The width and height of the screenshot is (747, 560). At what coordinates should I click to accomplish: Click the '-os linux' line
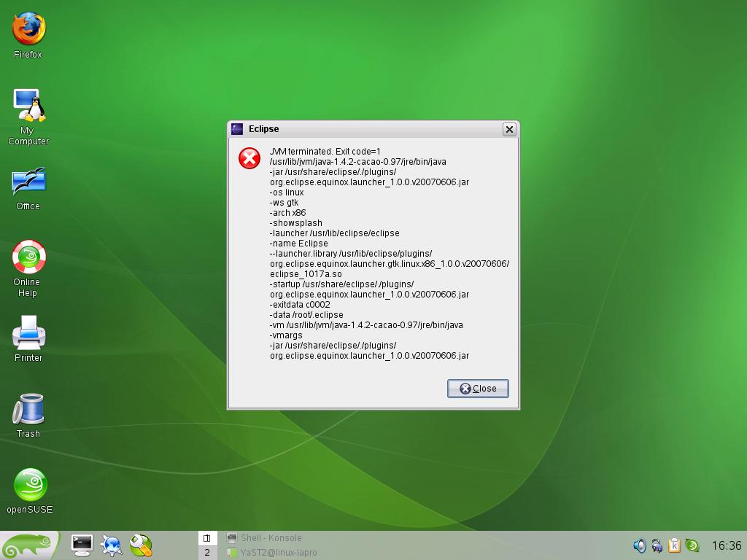point(287,192)
